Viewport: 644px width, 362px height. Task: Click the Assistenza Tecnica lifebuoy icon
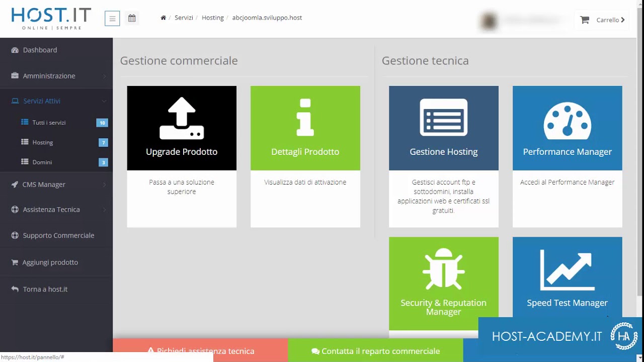tap(15, 210)
